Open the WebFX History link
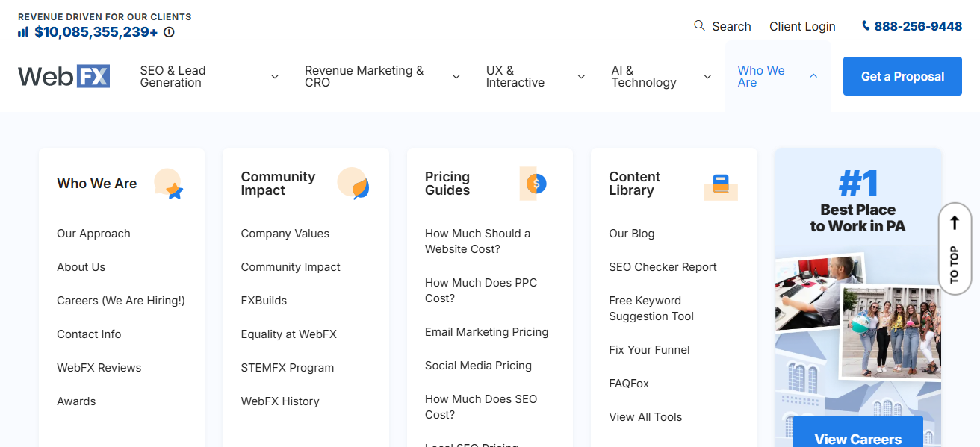 (x=280, y=401)
